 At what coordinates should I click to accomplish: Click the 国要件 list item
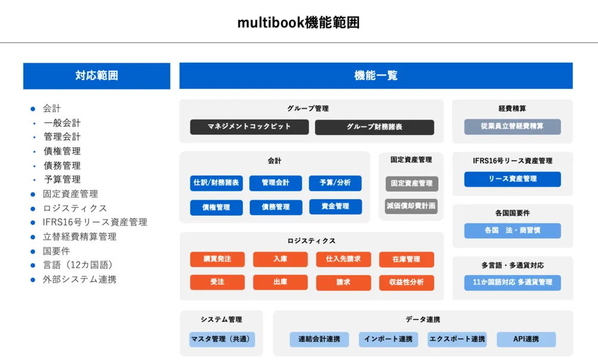pyautogui.click(x=56, y=251)
